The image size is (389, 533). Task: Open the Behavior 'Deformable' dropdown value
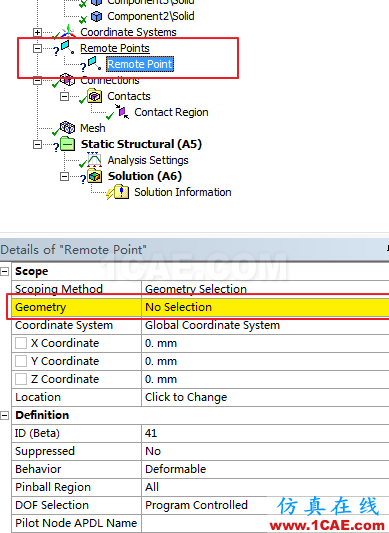pyautogui.click(x=265, y=469)
